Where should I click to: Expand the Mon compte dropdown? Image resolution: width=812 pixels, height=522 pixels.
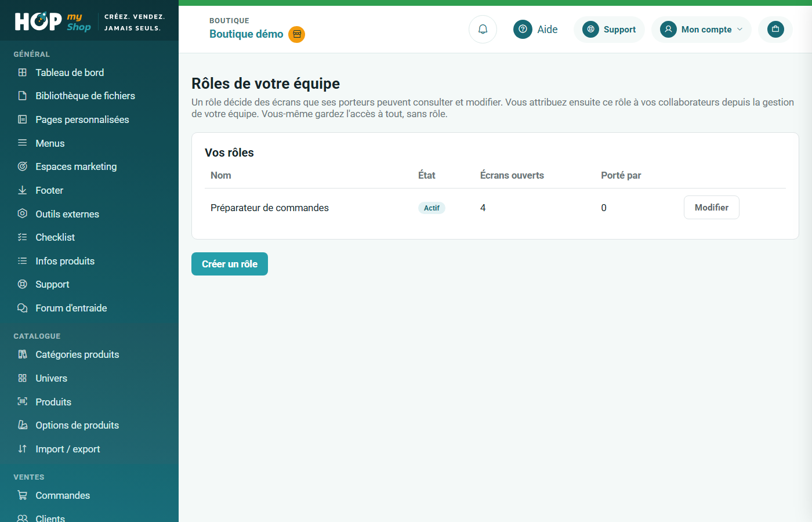(x=701, y=29)
